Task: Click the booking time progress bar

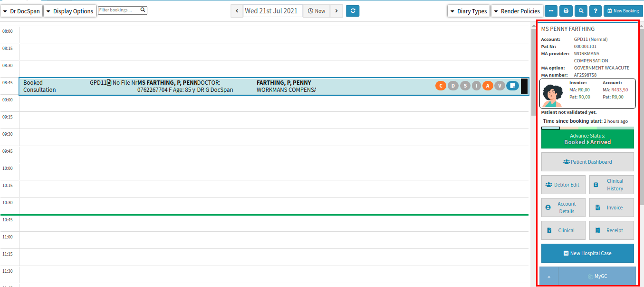Action: [x=587, y=128]
